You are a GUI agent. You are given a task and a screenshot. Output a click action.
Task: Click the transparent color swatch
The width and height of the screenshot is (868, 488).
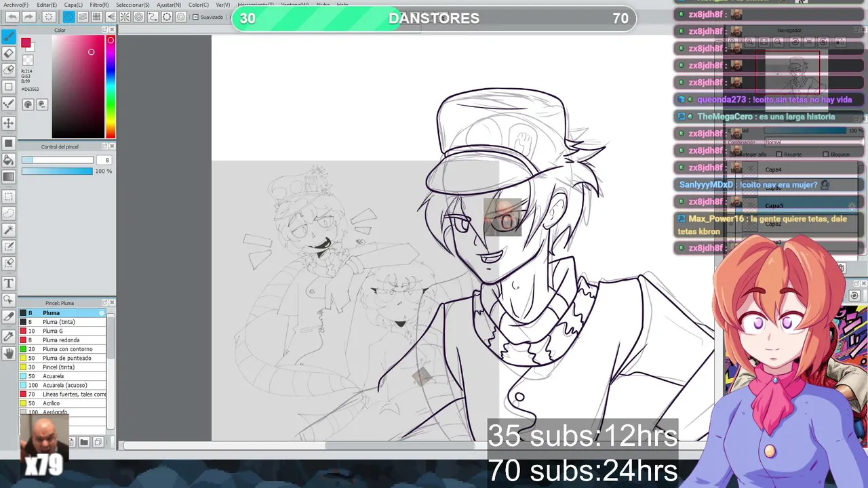28,60
